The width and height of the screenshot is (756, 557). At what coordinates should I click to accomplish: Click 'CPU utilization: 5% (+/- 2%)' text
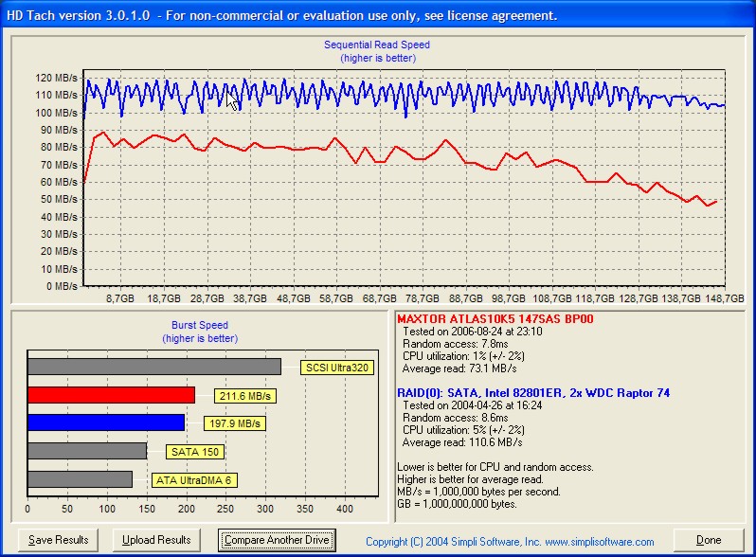pyautogui.click(x=463, y=430)
